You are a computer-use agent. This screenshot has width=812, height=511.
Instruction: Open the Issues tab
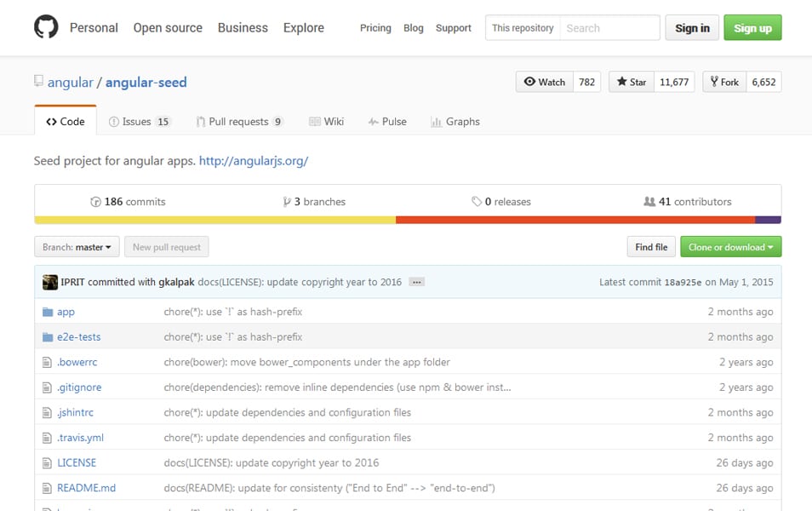pos(139,121)
